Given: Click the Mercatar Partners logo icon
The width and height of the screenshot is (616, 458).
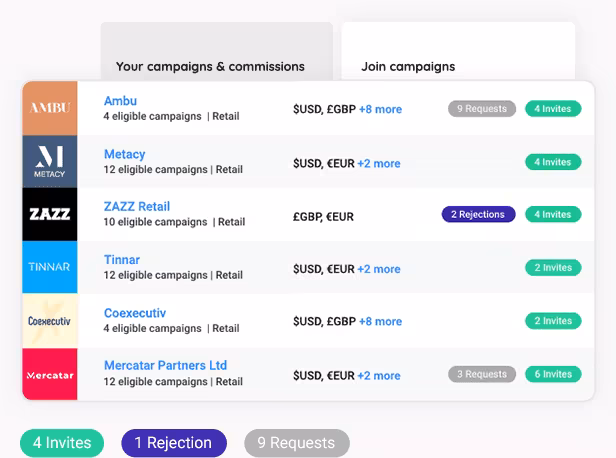Looking at the screenshot, I should (x=49, y=375).
